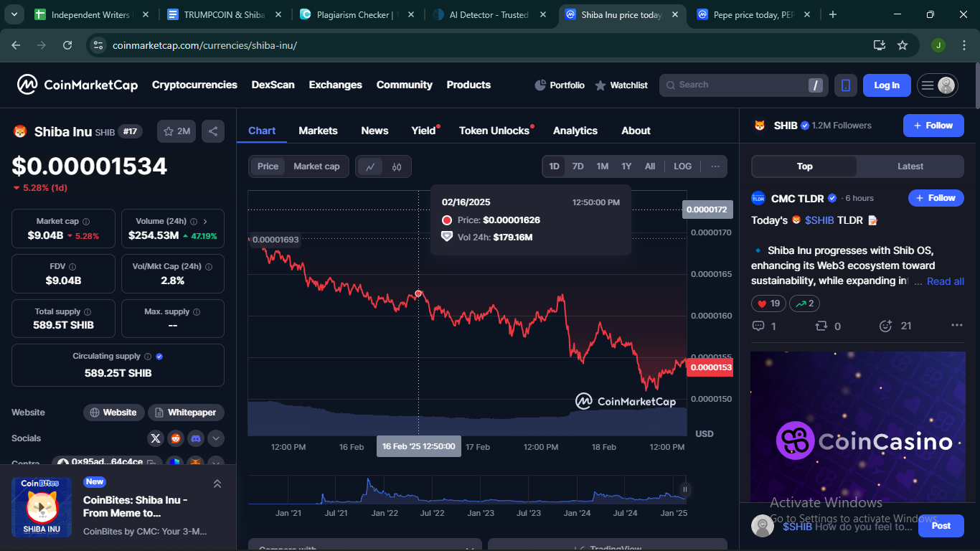Follow the CMC TLDR account
Viewport: 980px width, 551px height.
936,198
